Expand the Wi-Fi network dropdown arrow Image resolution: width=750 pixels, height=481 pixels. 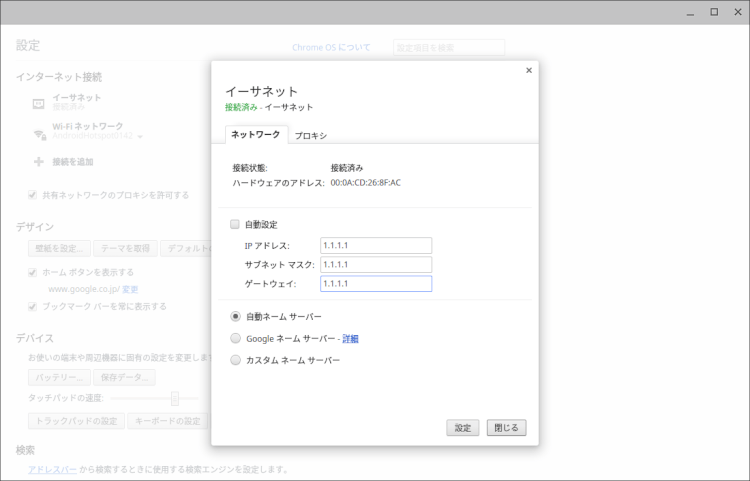[x=141, y=137]
